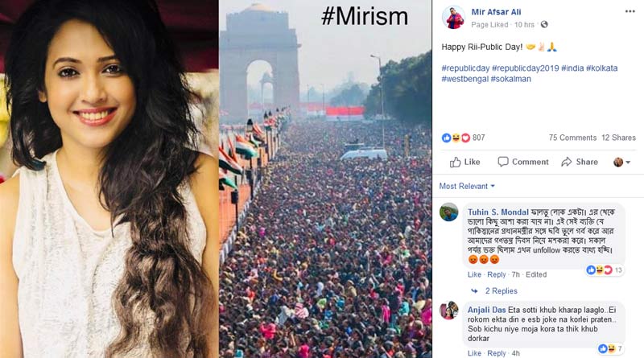Click the Share arrow button
This screenshot has width=644, height=358.
pyautogui.click(x=580, y=162)
